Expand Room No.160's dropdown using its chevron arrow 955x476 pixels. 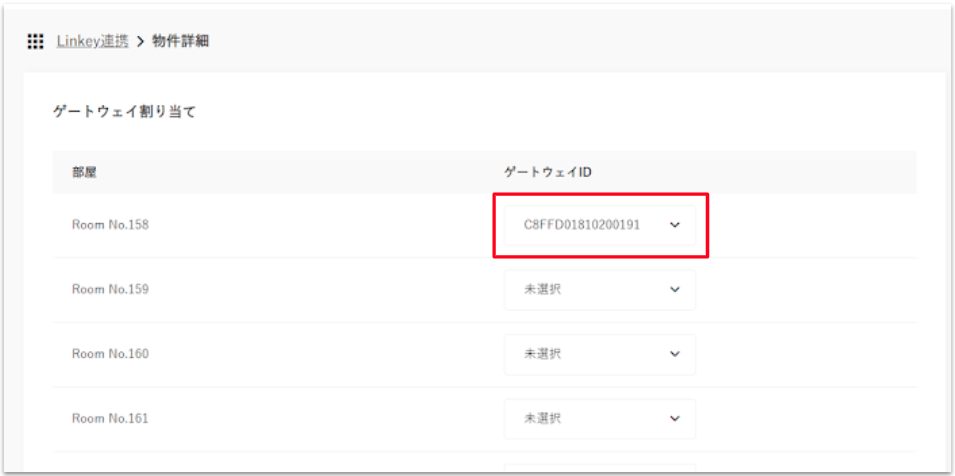pyautogui.click(x=674, y=354)
